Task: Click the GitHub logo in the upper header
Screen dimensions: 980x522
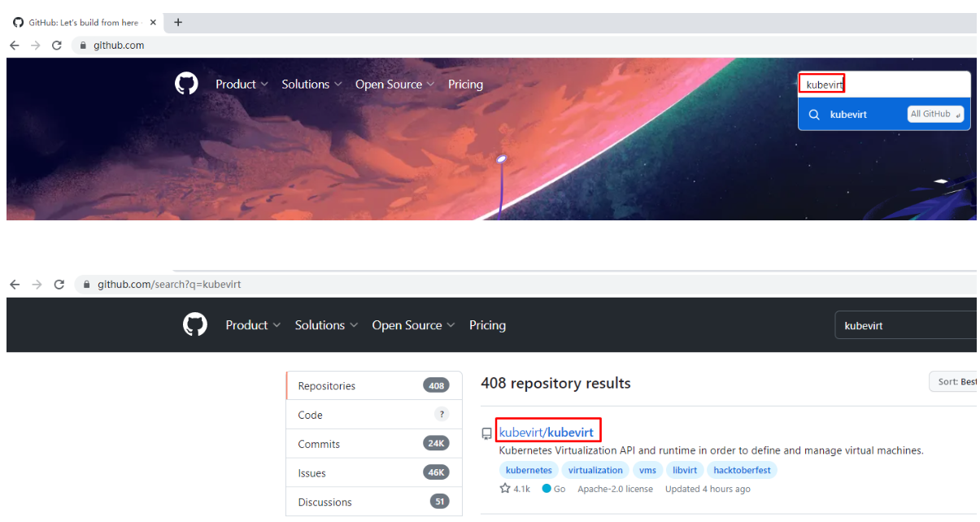Action: pyautogui.click(x=186, y=84)
